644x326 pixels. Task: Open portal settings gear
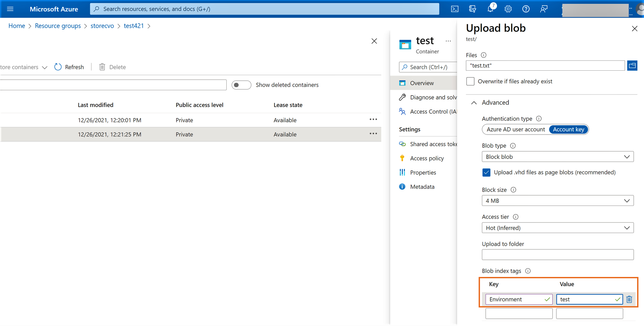coord(508,9)
